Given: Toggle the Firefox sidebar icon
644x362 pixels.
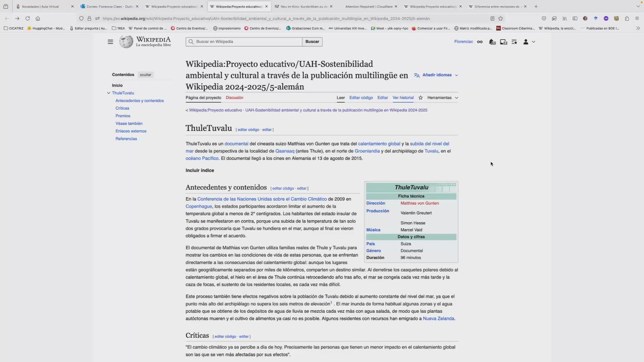Looking at the screenshot, I should pyautogui.click(x=575, y=19).
